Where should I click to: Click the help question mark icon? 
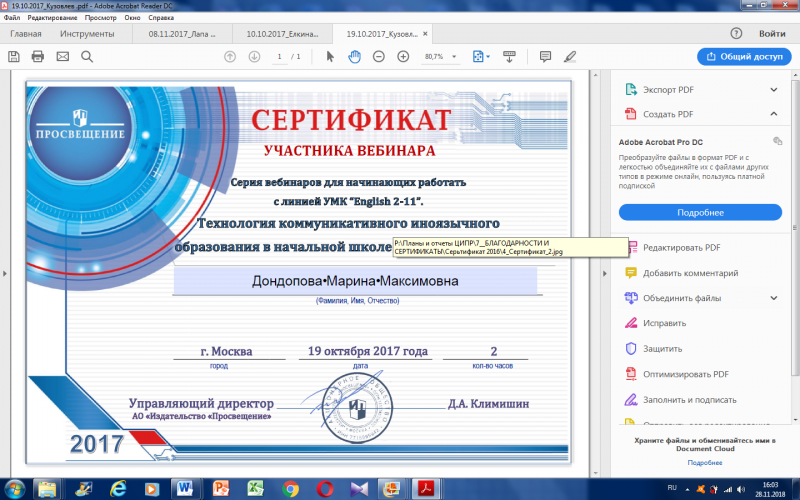click(x=736, y=34)
